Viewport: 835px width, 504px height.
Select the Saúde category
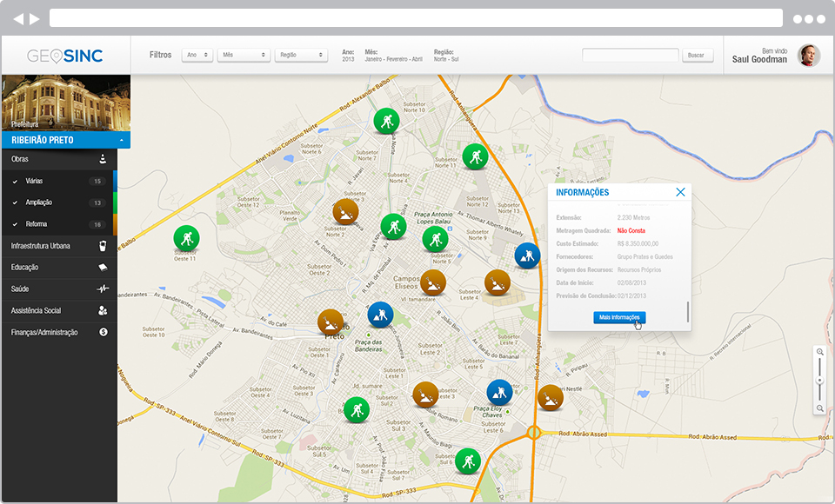click(60, 289)
